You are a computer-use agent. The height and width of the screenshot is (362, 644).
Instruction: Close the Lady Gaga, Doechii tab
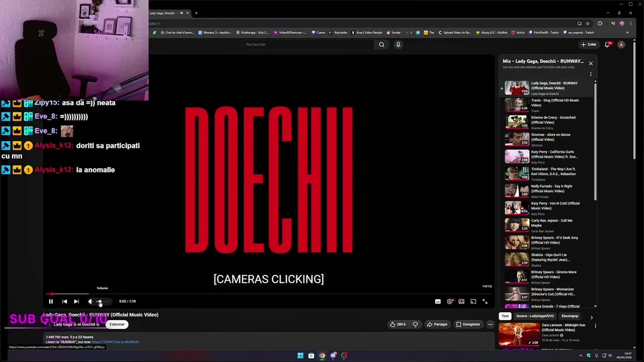187,13
